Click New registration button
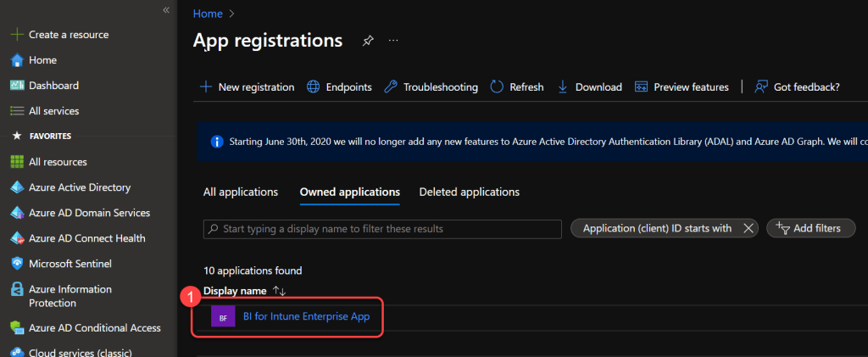The width and height of the screenshot is (868, 357). (247, 87)
